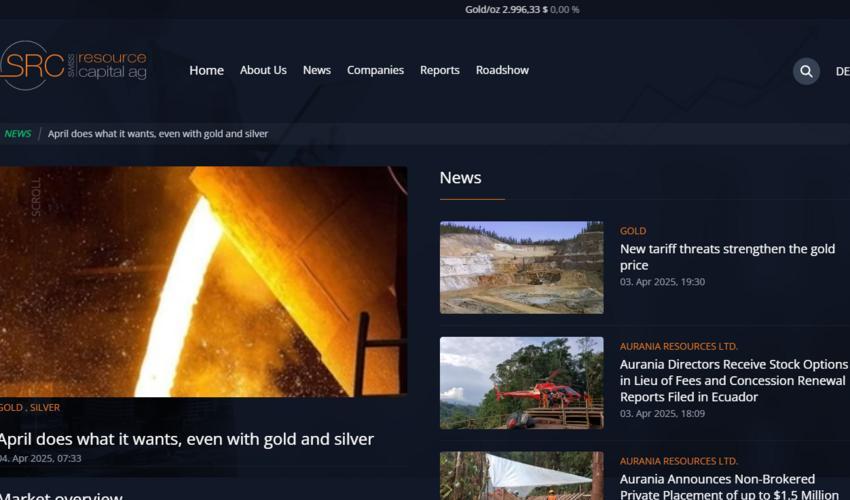
Task: Open the Reports section
Action: point(440,70)
